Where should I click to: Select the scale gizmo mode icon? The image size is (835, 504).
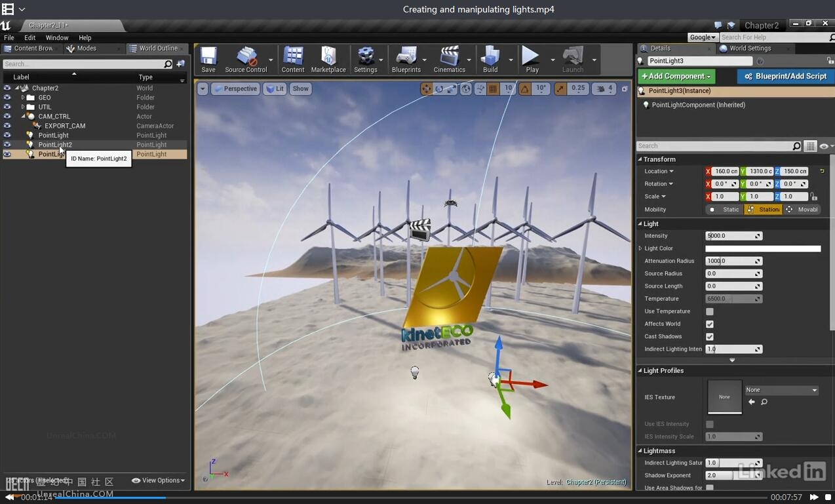(452, 88)
